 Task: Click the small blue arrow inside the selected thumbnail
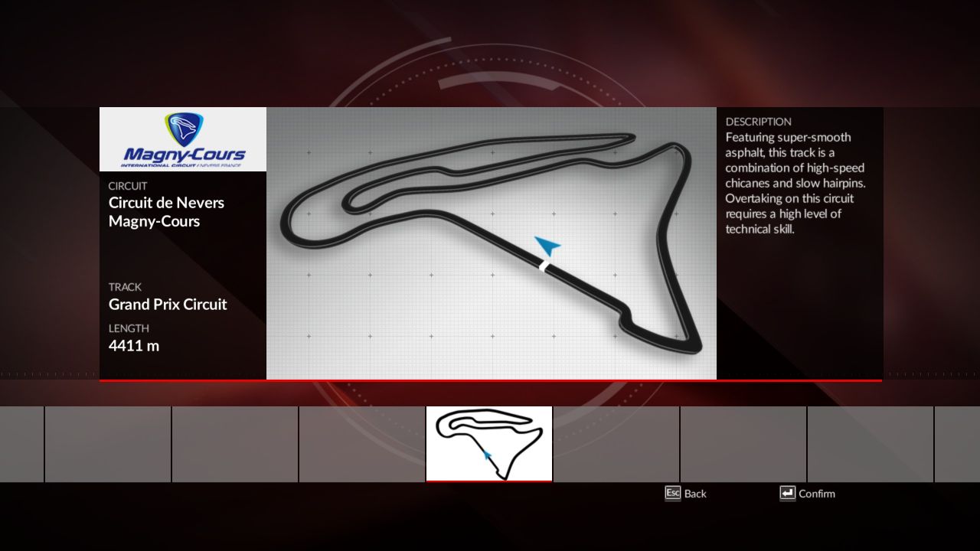[487, 455]
